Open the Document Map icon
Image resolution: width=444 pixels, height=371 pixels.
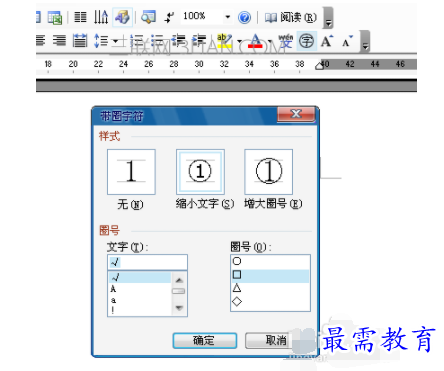pos(148,17)
